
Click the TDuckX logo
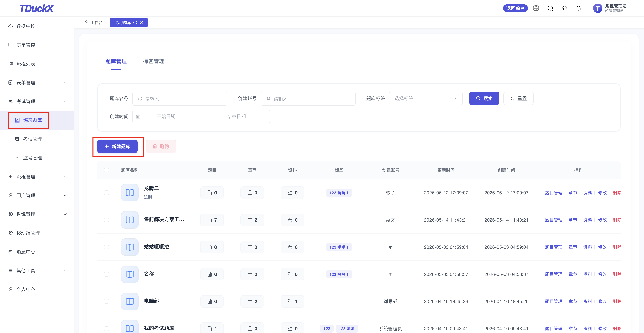pos(37,8)
